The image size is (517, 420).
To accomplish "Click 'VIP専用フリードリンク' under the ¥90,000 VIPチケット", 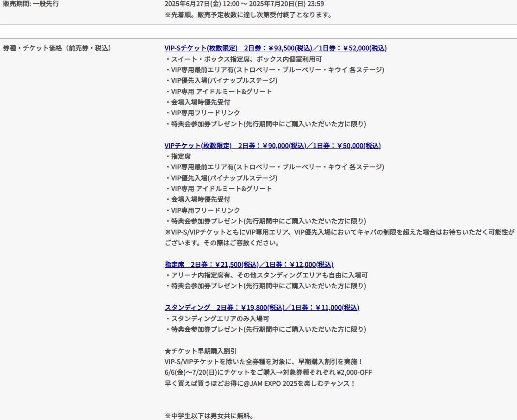I will click(x=202, y=210).
